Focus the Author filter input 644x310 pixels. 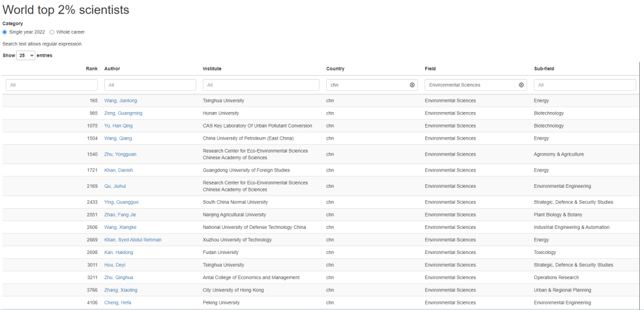click(x=150, y=85)
